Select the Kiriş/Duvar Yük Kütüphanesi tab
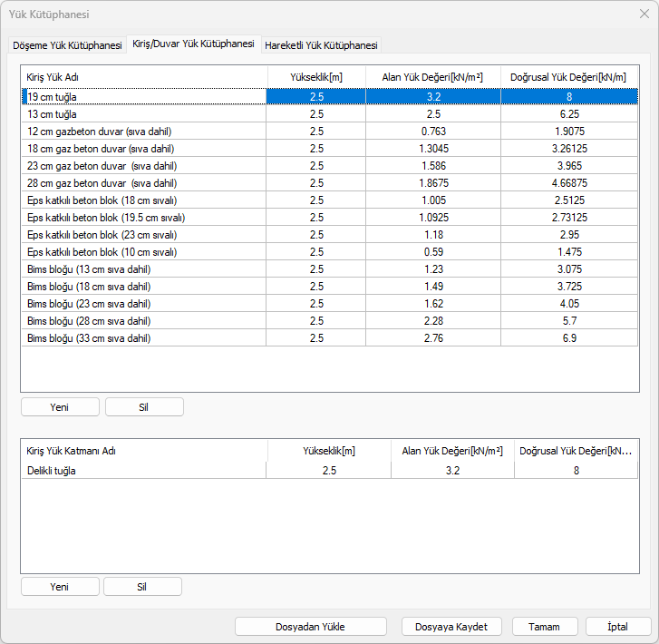Image resolution: width=659 pixels, height=644 pixels. [193, 44]
